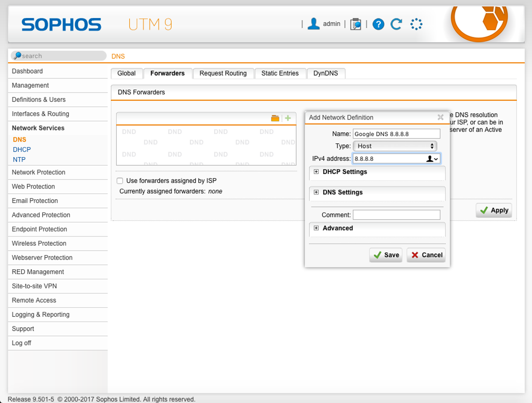Open the clipboard log icon in header
This screenshot has height=403, width=532.
point(356,24)
